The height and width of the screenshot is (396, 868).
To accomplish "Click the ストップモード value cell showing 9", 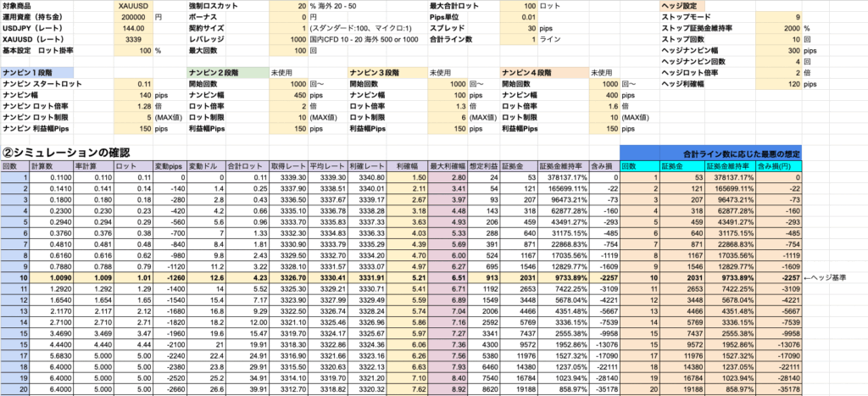I will (779, 17).
